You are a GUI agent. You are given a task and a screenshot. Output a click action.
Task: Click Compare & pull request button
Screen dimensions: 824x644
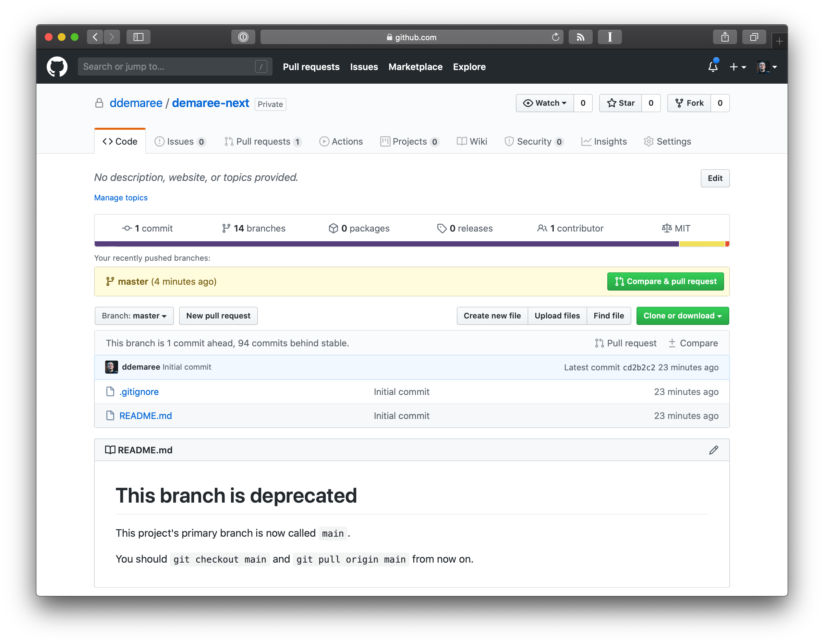pyautogui.click(x=666, y=281)
